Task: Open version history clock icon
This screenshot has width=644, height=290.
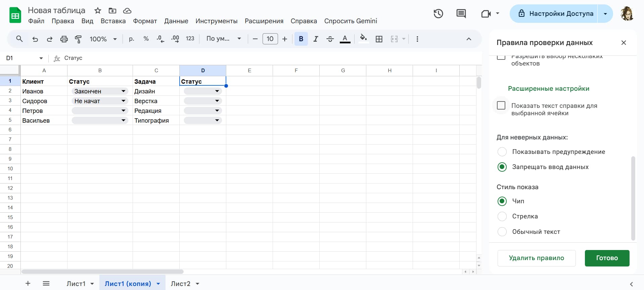Action: (438, 14)
